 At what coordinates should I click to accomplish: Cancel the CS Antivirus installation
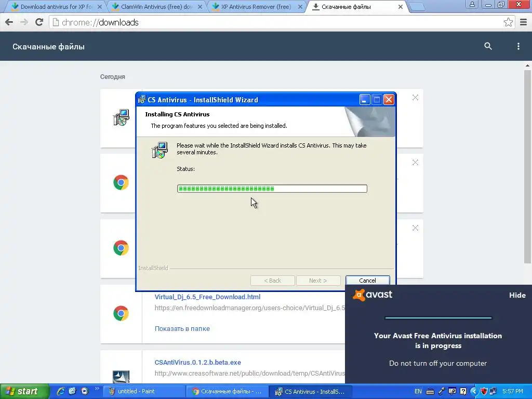367,281
